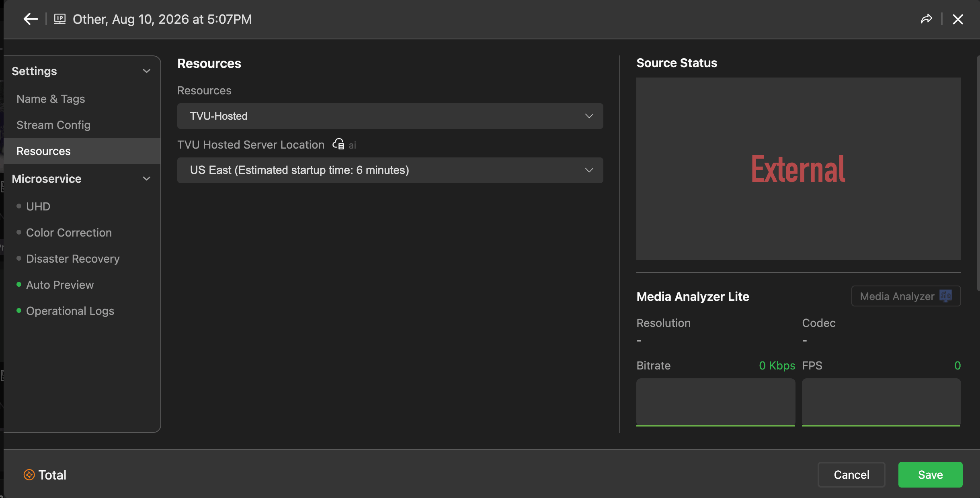Click the AI cloud server icon
The image size is (980, 498).
coord(338,144)
